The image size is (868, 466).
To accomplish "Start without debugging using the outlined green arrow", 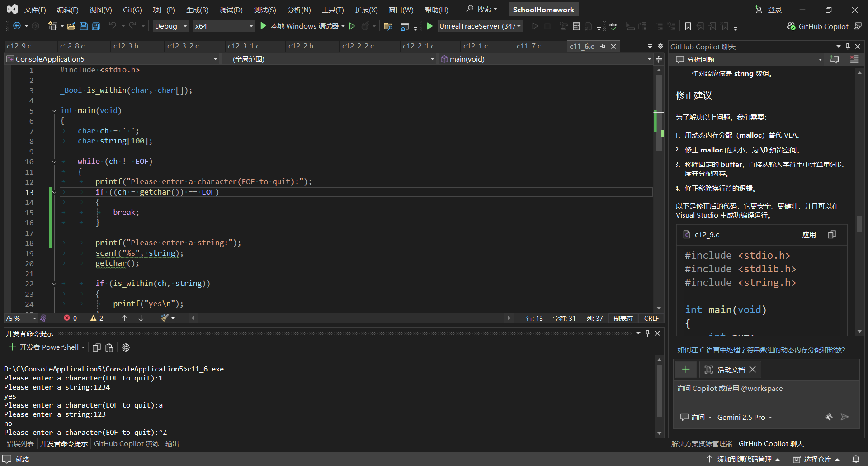I will tap(352, 26).
